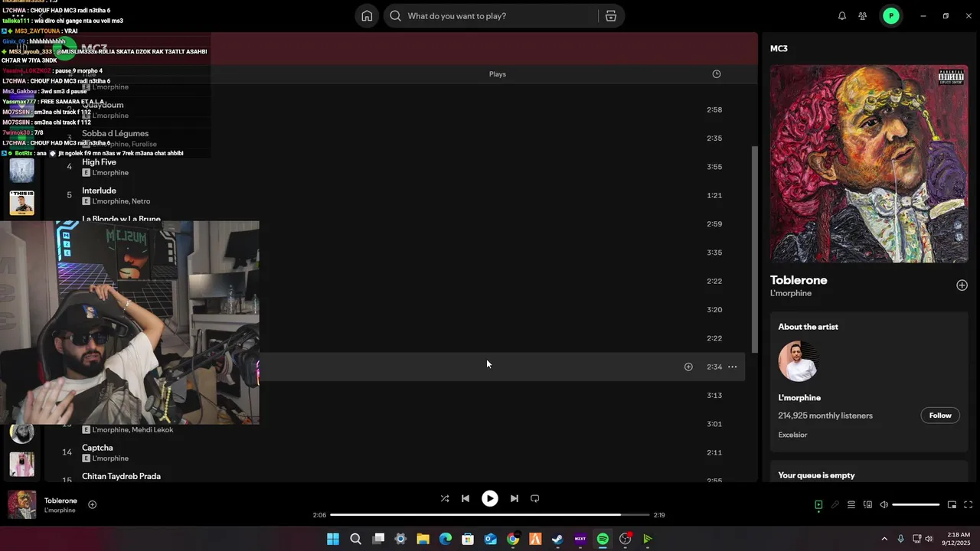Click the Toblerone title in right panel
The image size is (980, 551).
tap(799, 280)
